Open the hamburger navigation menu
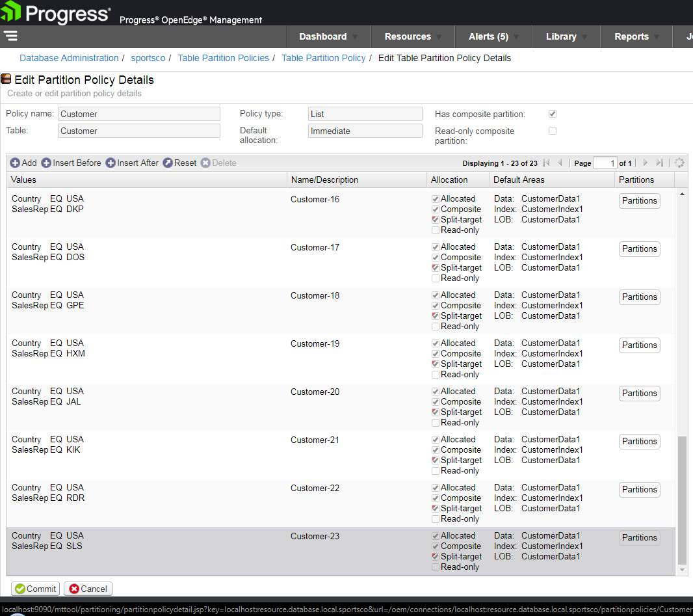693x616 pixels. [10, 36]
